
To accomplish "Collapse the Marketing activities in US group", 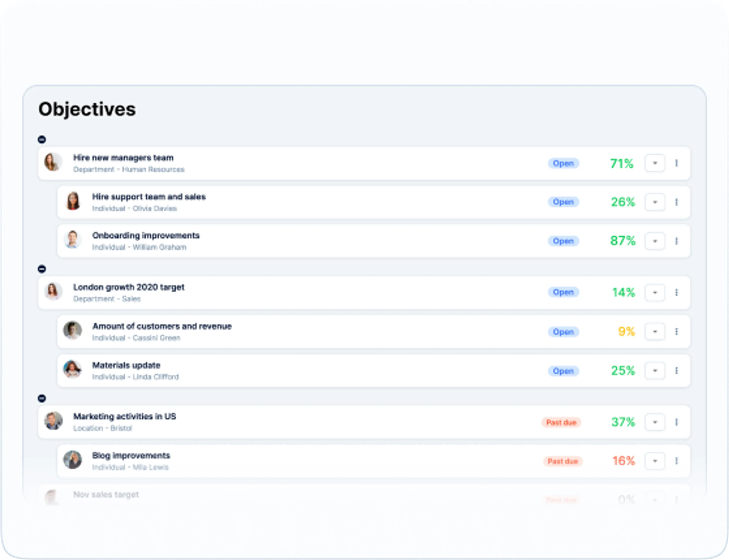I will (x=42, y=398).
